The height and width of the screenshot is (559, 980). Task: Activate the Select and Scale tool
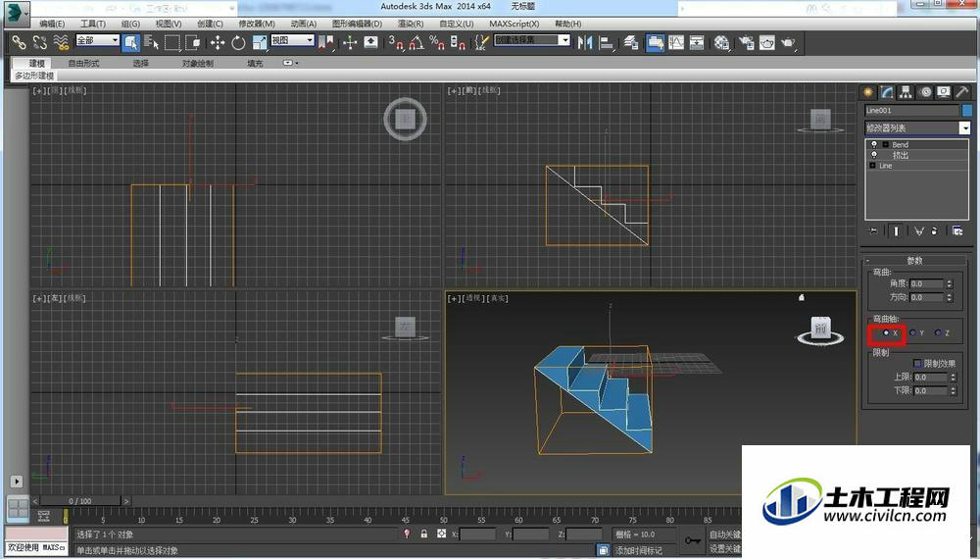[x=260, y=42]
